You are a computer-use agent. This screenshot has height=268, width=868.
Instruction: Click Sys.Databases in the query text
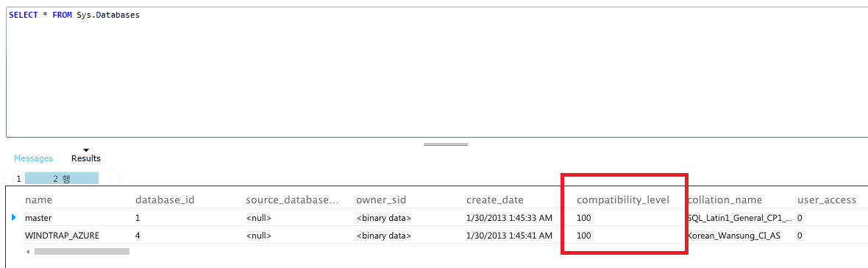point(108,15)
